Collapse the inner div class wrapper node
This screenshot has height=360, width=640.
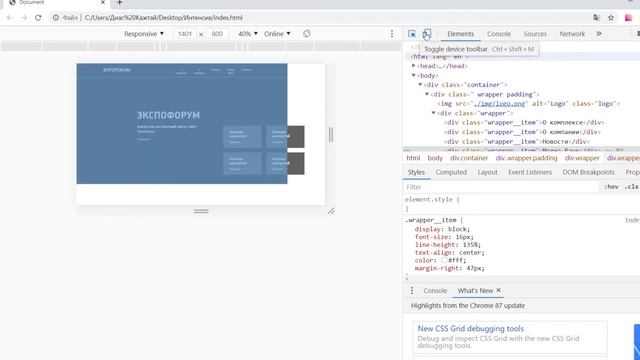(433, 113)
